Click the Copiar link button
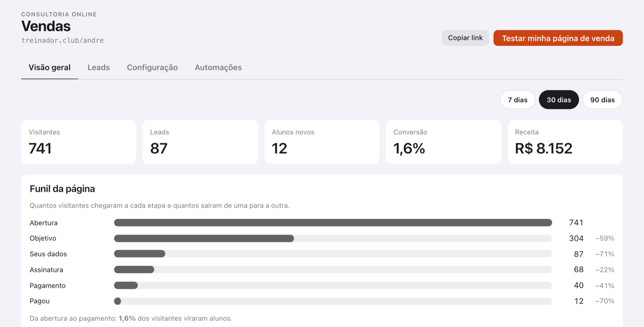 (465, 38)
